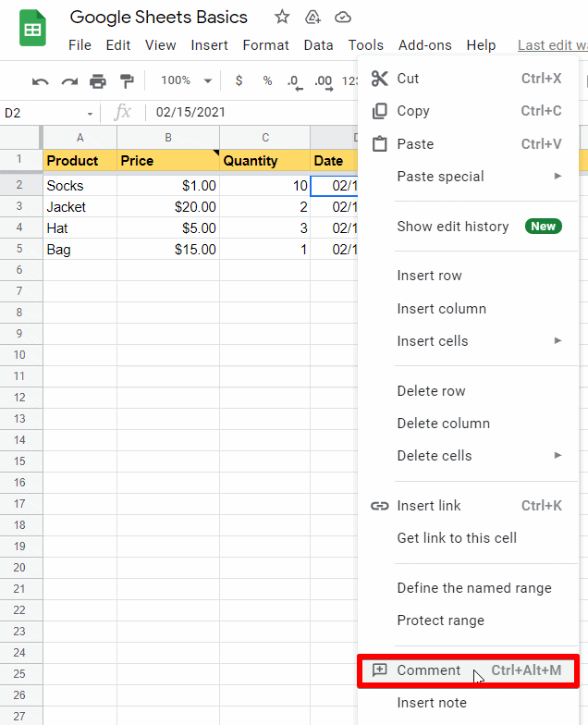Viewport: 588px width, 725px height.
Task: Decrease decimal places
Action: pos(294,81)
